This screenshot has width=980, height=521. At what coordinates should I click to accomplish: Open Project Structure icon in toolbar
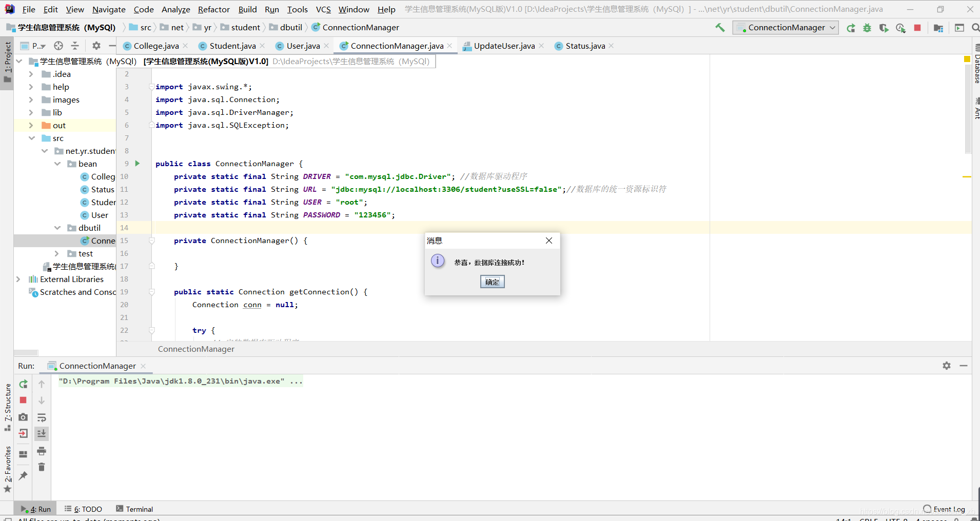pos(938,28)
